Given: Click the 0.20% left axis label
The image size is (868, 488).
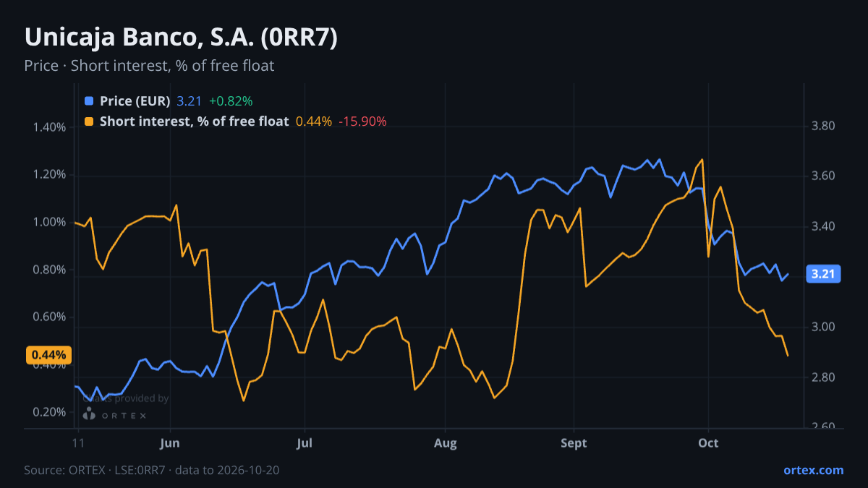Looking at the screenshot, I should pos(49,412).
